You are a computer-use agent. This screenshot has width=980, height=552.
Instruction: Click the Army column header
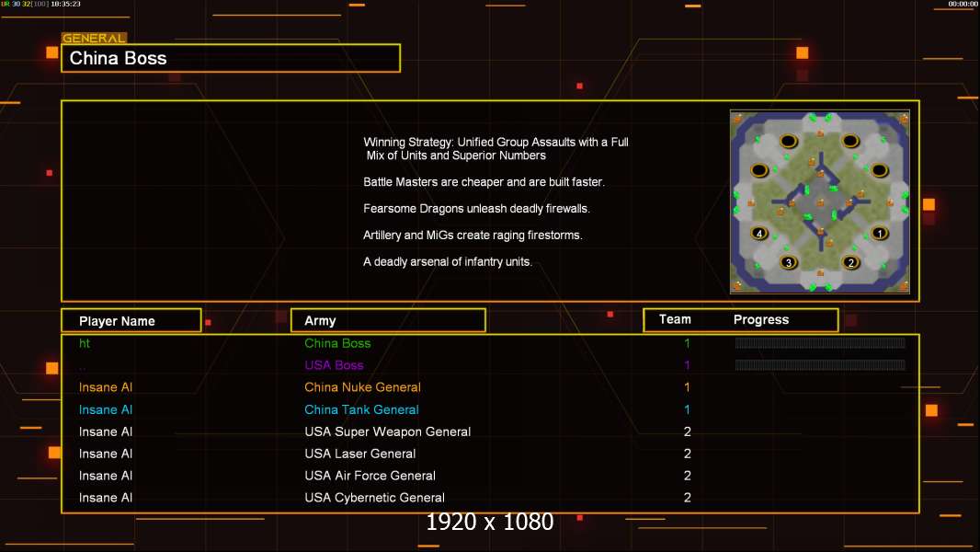388,321
